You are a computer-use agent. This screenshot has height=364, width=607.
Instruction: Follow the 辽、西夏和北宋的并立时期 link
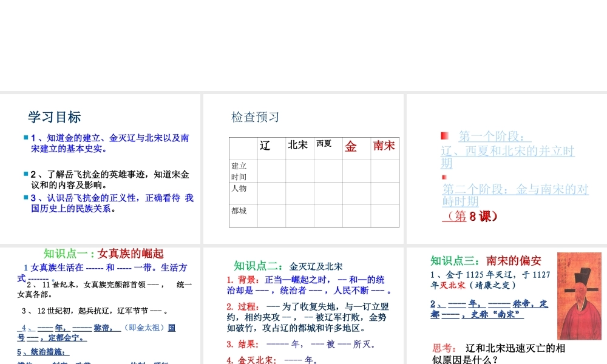click(507, 157)
